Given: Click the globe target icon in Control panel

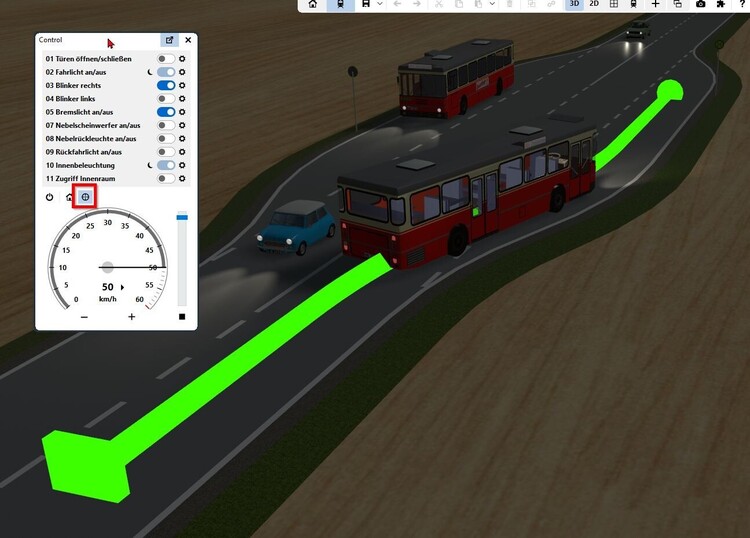Looking at the screenshot, I should click(x=85, y=197).
